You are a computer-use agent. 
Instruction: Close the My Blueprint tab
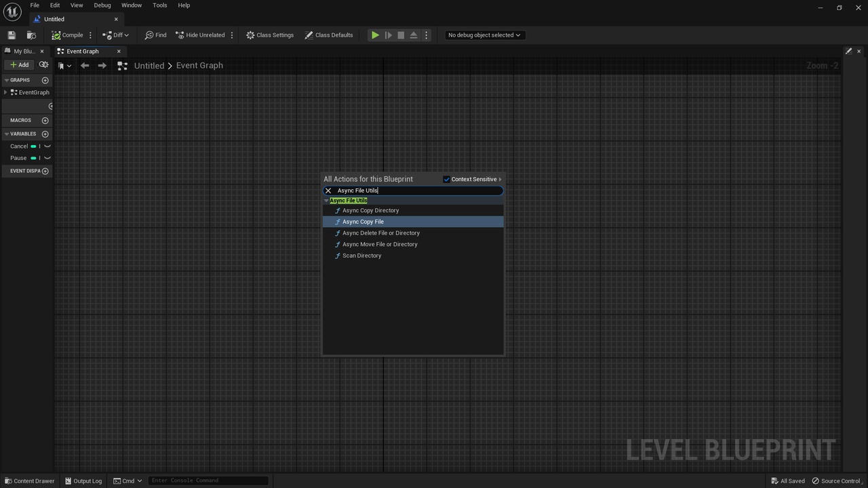(42, 52)
